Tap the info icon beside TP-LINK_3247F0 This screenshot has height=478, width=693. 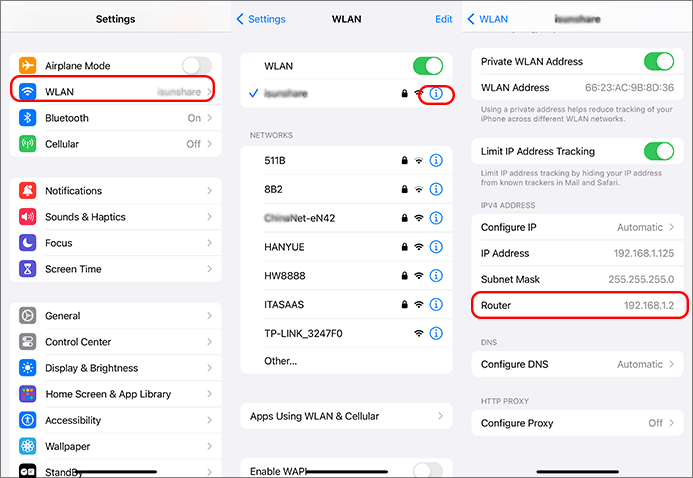pyautogui.click(x=436, y=334)
